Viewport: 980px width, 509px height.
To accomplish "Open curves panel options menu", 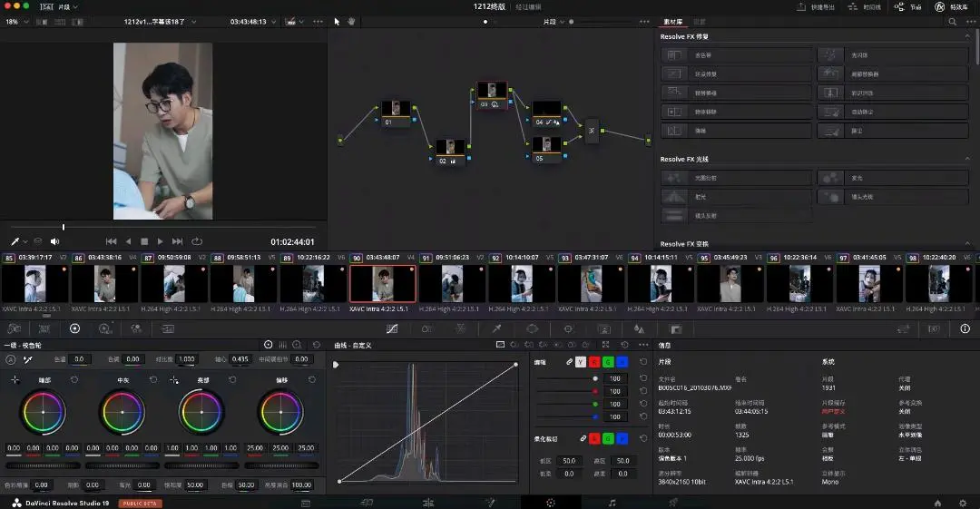I will tap(643, 345).
